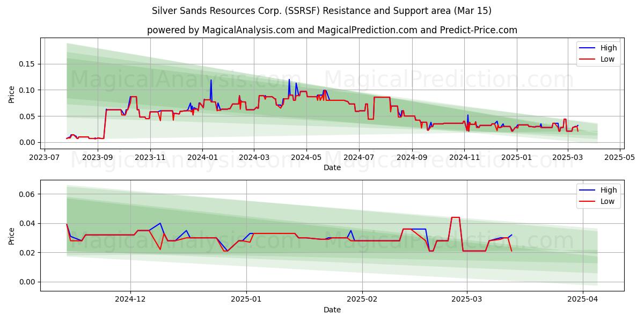644x322 pixels.
Task: Click the '2025-03' label on the bottom chart
Action: (x=467, y=301)
